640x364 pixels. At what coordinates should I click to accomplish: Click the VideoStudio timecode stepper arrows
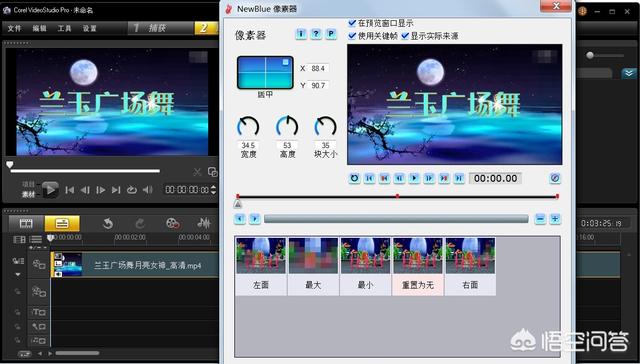213,190
